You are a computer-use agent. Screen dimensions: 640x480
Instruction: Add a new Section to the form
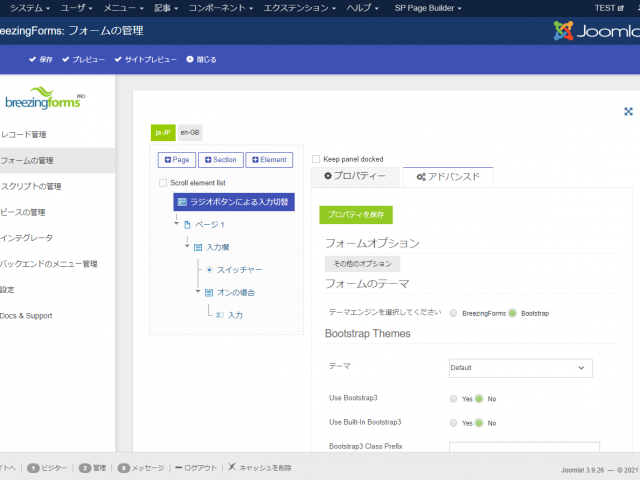(x=220, y=160)
